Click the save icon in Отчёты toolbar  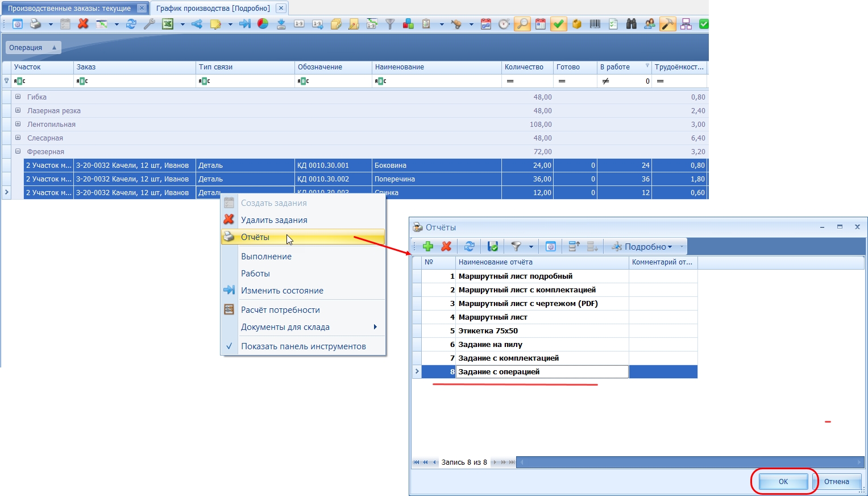[493, 246]
